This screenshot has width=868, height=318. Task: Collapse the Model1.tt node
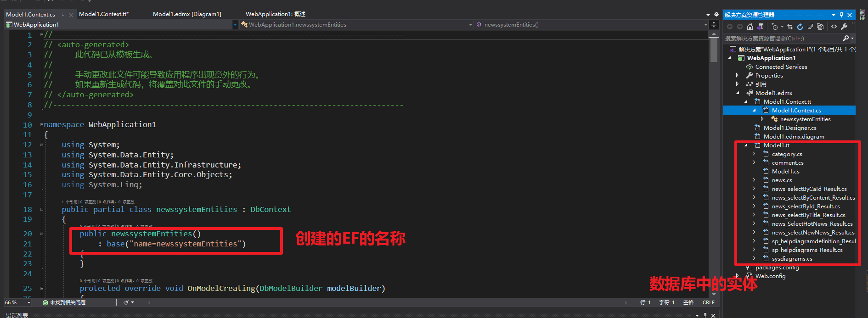point(746,145)
